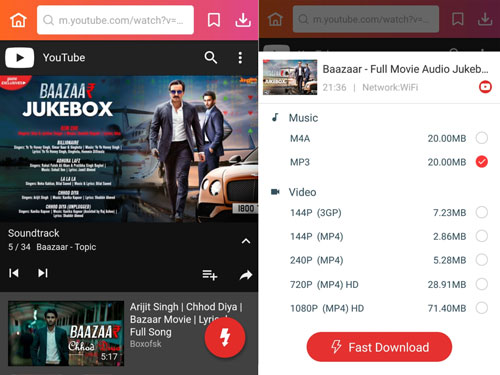Select the M4A 20.00MB radio option

click(482, 138)
